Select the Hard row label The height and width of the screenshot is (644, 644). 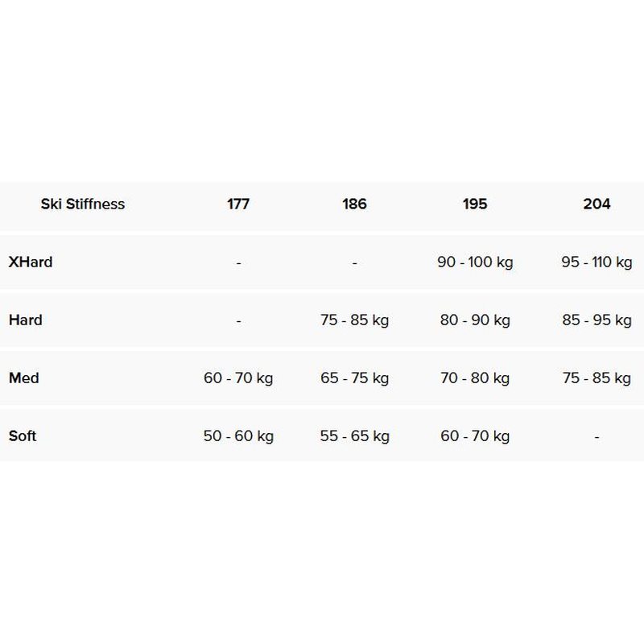tap(26, 320)
